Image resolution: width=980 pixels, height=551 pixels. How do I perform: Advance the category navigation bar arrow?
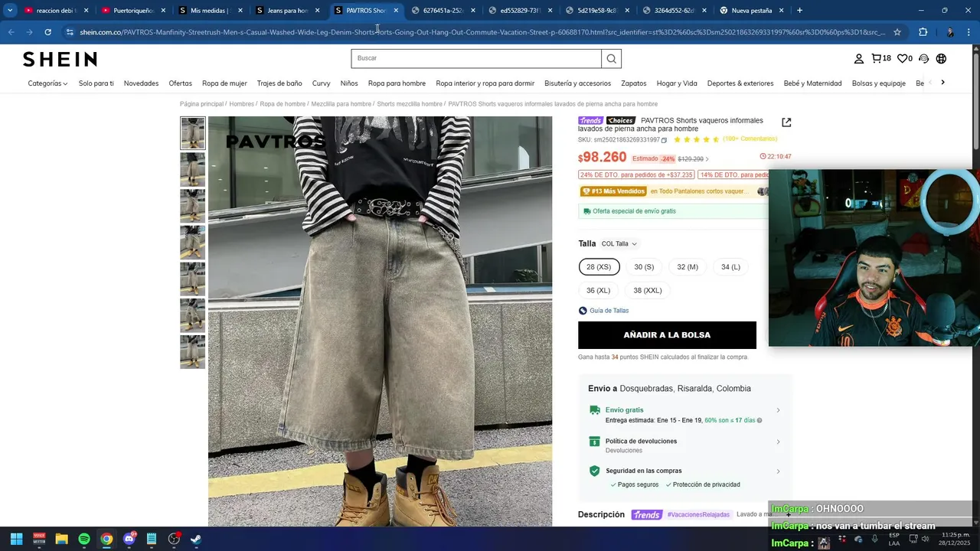[942, 83]
